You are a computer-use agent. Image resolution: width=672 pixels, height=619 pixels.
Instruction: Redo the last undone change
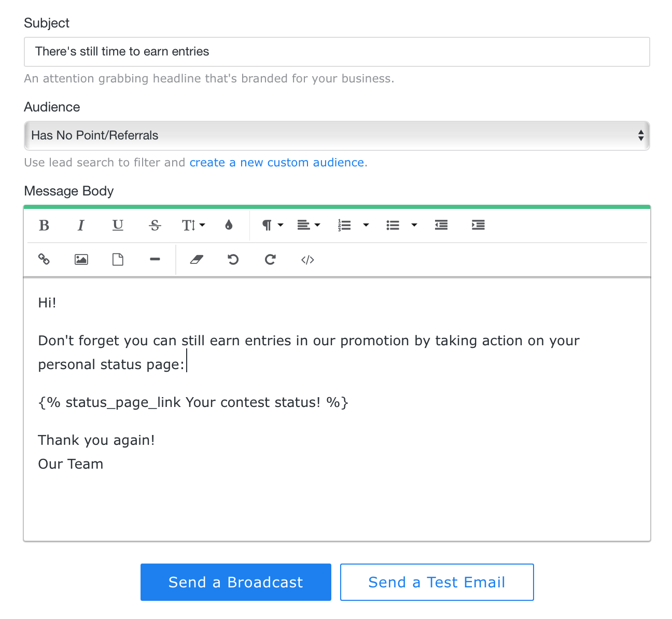coord(270,259)
